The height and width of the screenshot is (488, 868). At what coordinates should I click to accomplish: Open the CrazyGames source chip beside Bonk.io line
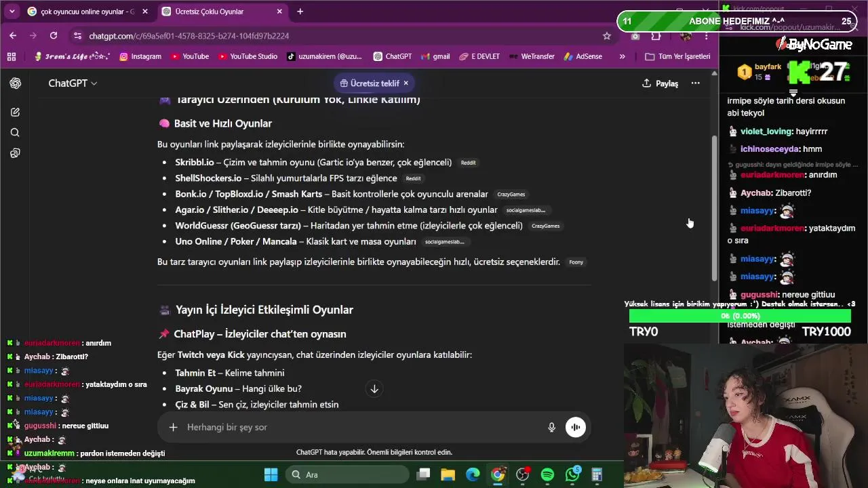[511, 195]
